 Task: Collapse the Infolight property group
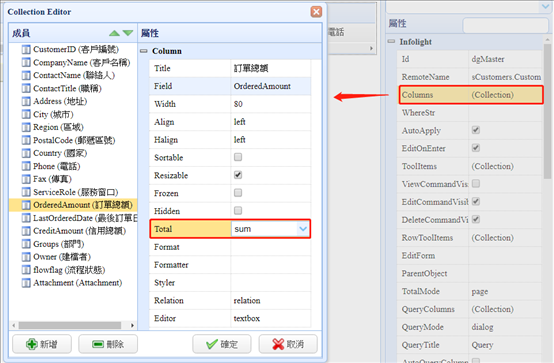point(391,41)
